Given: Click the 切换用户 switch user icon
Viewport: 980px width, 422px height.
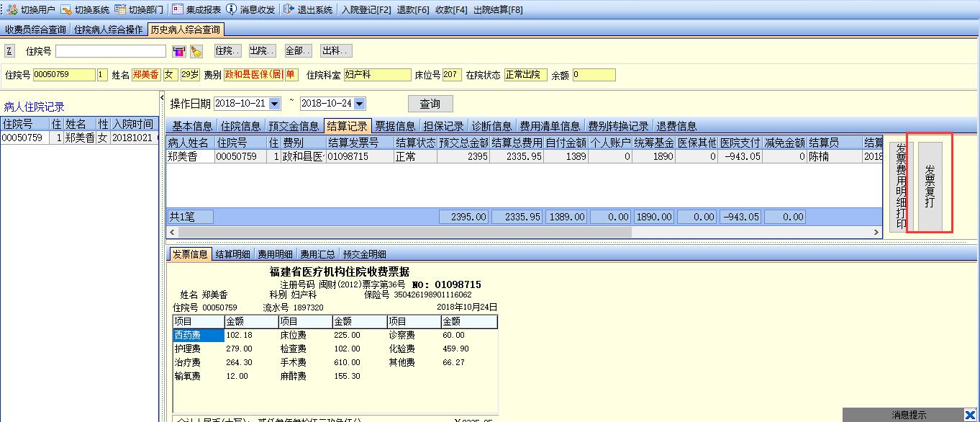Looking at the screenshot, I should click(12, 10).
